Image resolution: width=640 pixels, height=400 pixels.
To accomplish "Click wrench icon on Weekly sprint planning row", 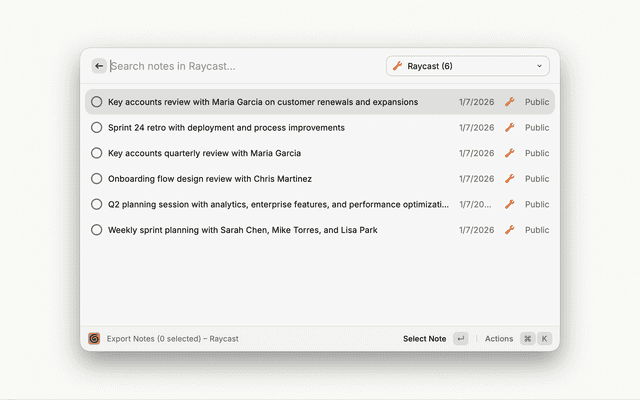I will point(509,230).
